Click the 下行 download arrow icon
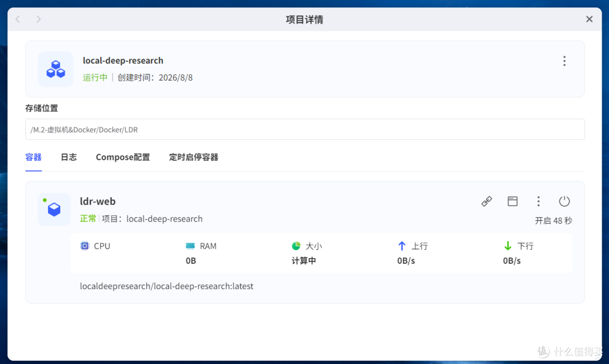This screenshot has height=364, width=609. pyautogui.click(x=507, y=246)
